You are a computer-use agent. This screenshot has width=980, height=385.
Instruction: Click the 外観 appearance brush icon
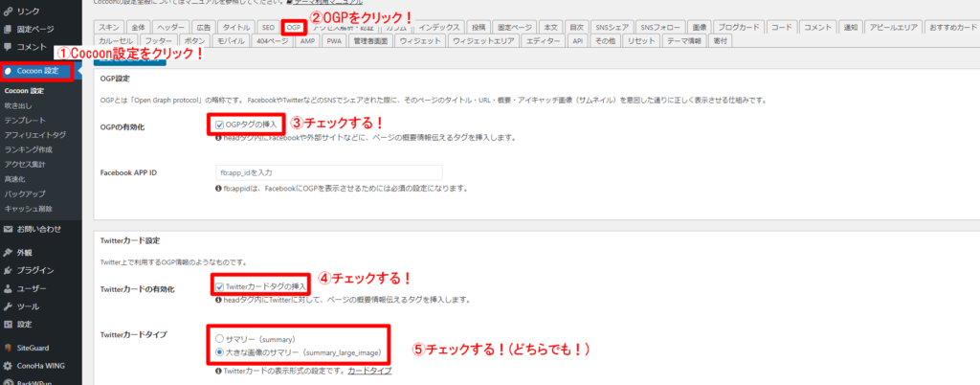coord(8,253)
